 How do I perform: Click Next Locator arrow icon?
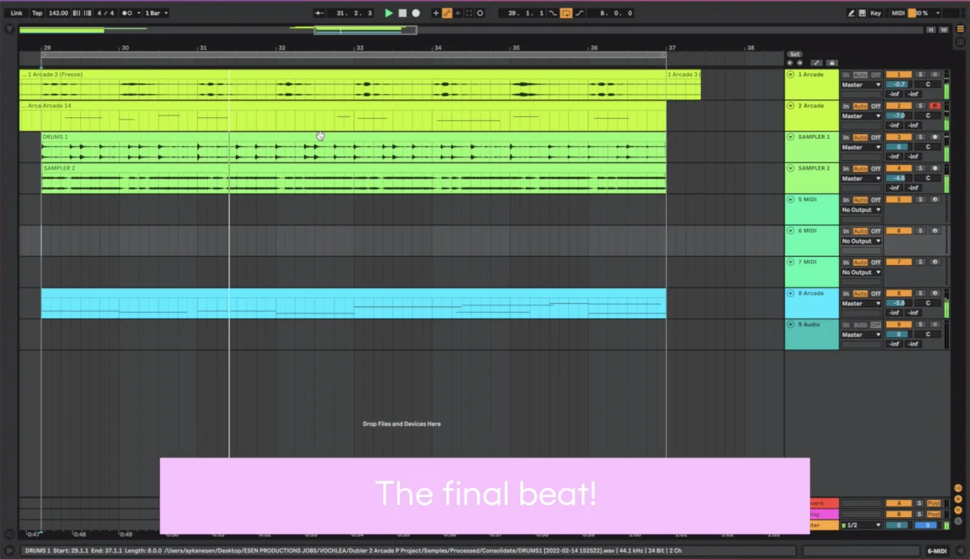click(x=799, y=62)
